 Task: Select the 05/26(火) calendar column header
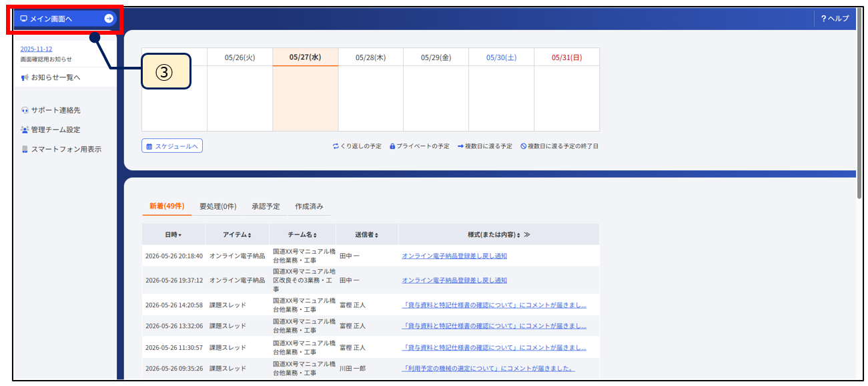tap(240, 57)
